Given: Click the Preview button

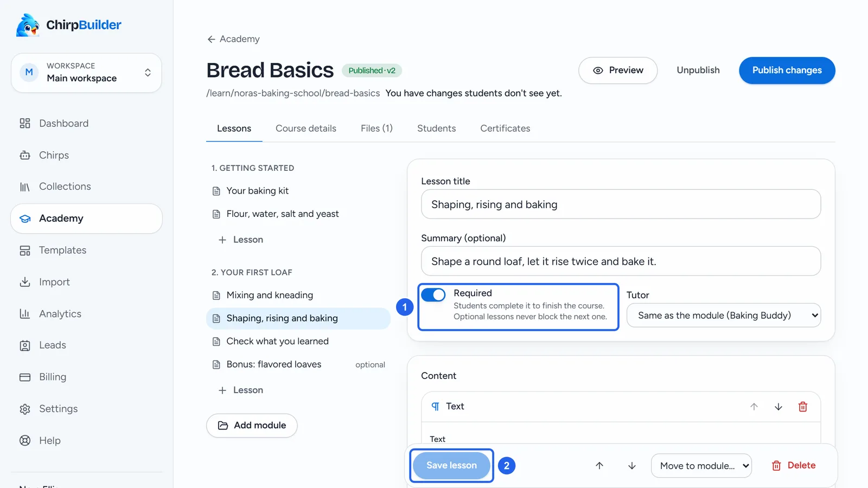Looking at the screenshot, I should [x=618, y=70].
